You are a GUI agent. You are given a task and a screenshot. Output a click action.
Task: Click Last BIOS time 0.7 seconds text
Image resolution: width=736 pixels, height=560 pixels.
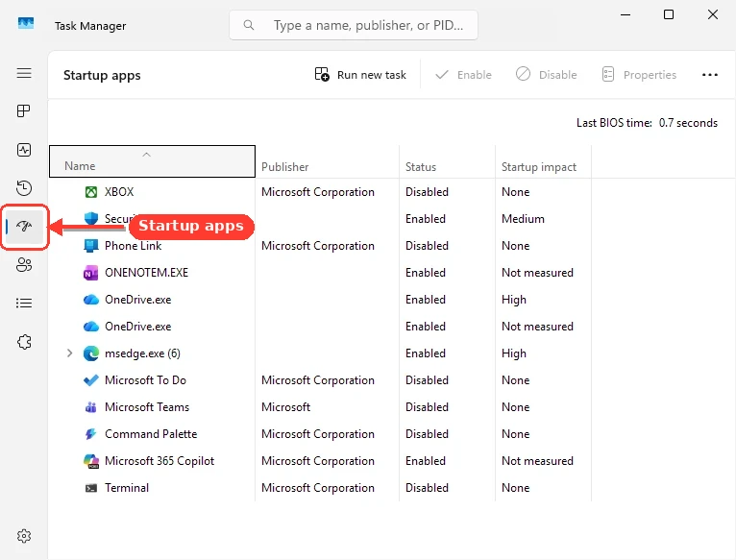pos(647,123)
